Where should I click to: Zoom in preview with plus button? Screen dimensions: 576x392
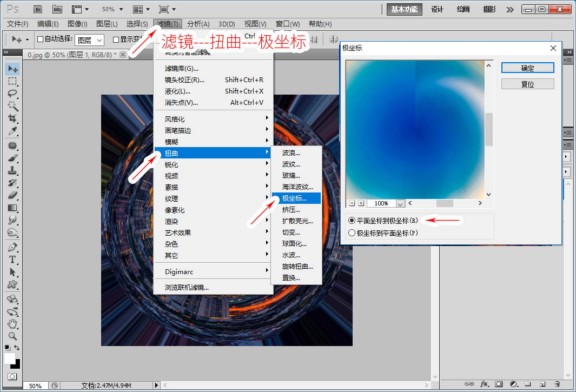(361, 203)
